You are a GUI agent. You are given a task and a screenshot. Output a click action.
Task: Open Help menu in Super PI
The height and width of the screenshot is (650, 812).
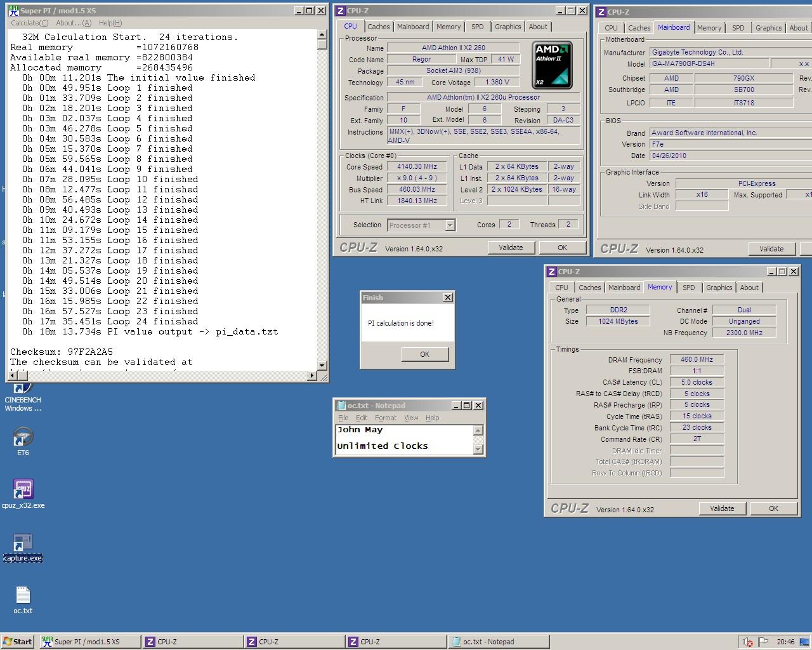point(110,23)
